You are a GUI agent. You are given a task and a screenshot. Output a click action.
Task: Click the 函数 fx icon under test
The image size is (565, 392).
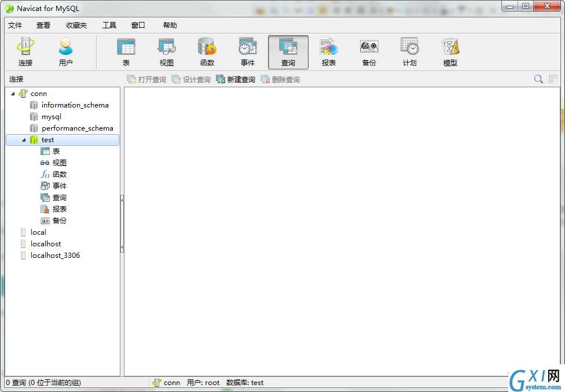coord(45,174)
